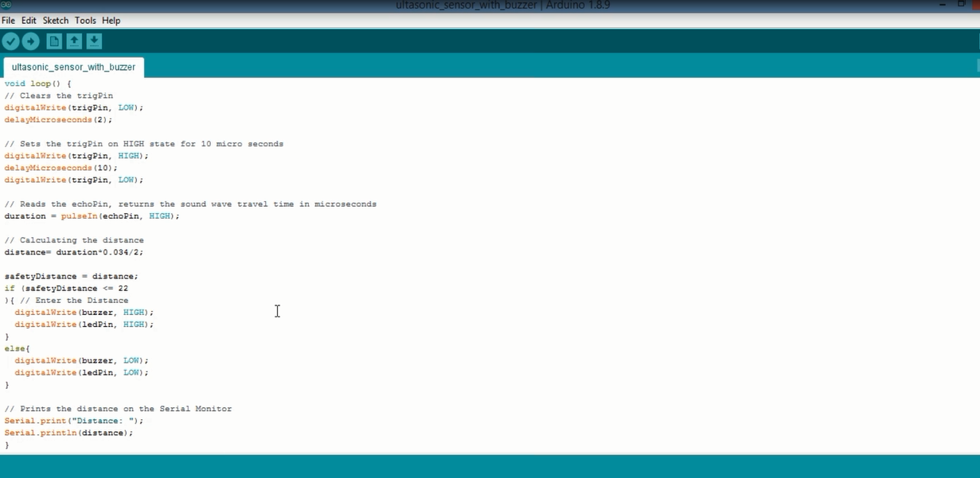Image resolution: width=980 pixels, height=478 pixels.
Task: Open the Help menu
Action: pos(111,21)
